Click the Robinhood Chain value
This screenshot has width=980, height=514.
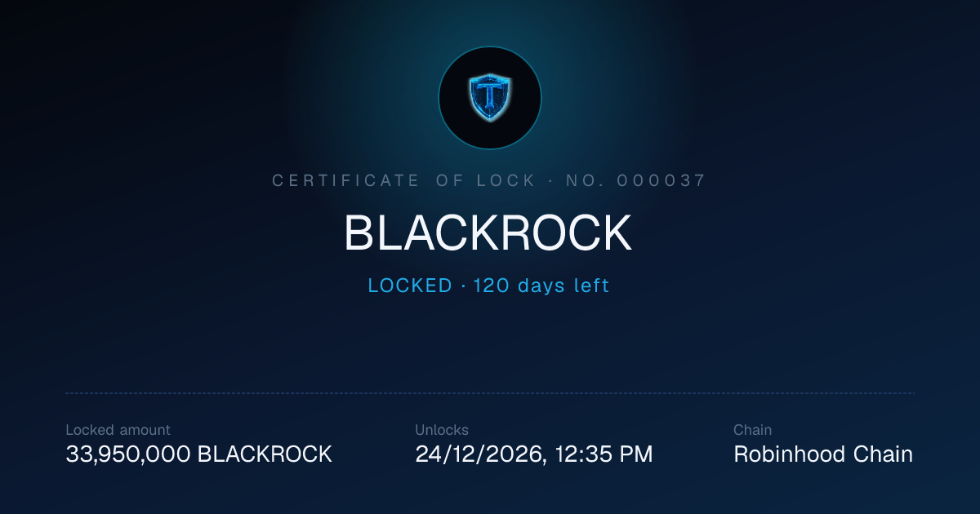pos(823,454)
